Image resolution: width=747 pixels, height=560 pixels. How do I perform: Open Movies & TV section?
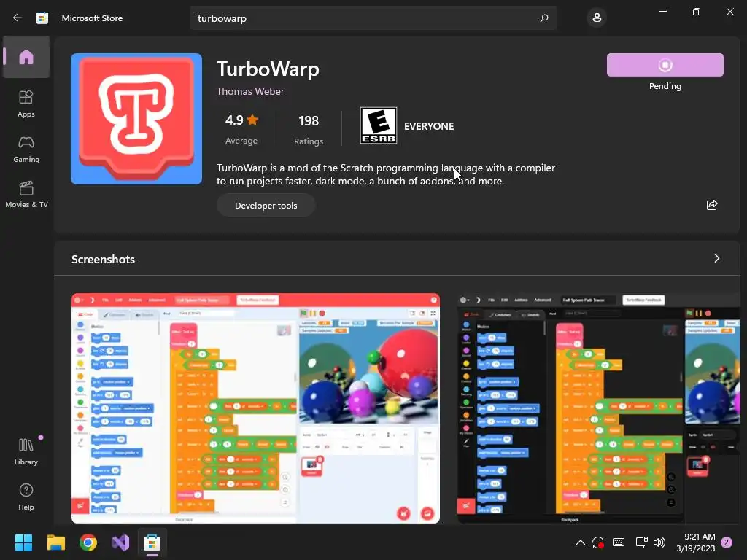26,194
